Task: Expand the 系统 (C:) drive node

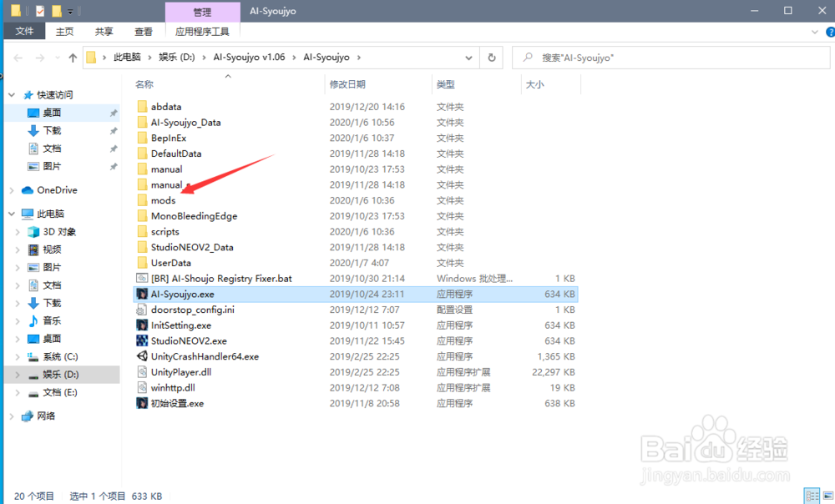Action: click(18, 356)
